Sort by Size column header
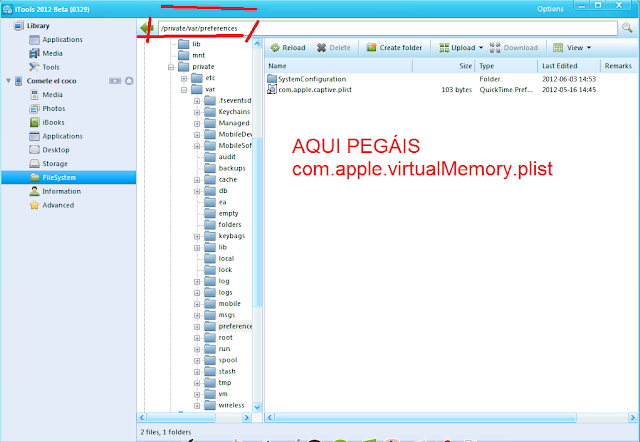This screenshot has height=442, width=640. 444,66
